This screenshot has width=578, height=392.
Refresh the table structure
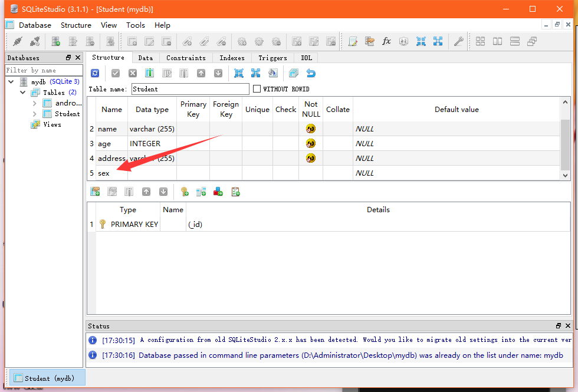[x=95, y=73]
